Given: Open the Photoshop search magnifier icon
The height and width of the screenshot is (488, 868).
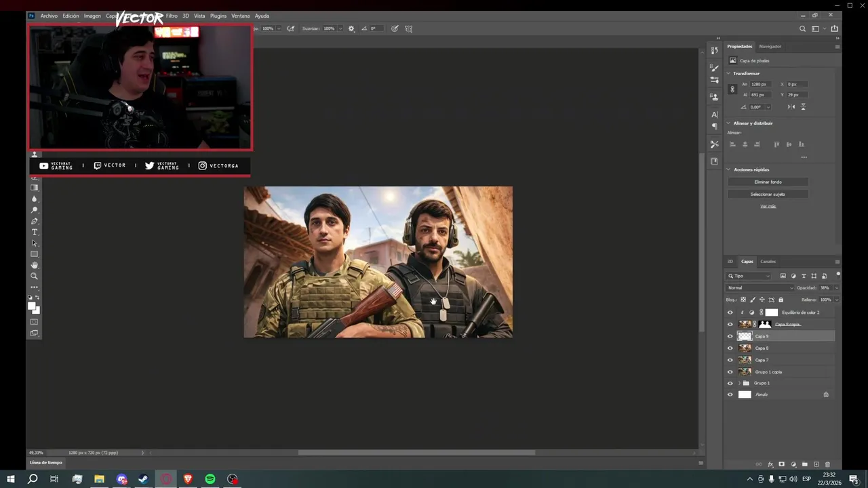Looking at the screenshot, I should pyautogui.click(x=803, y=28).
